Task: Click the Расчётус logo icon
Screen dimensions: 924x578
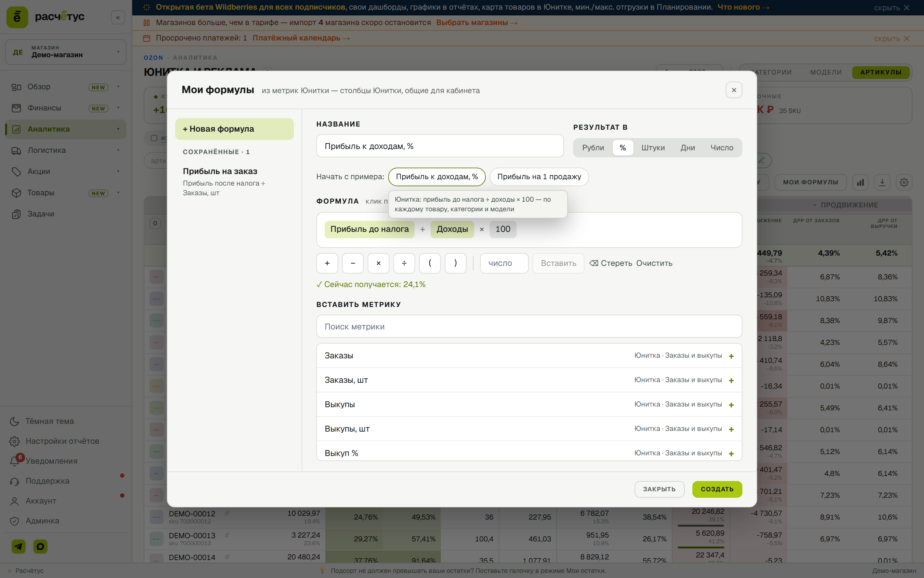Action: 17,17
